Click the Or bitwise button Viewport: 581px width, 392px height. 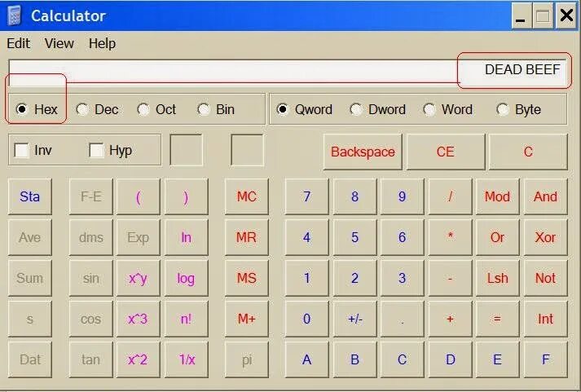[x=498, y=237]
